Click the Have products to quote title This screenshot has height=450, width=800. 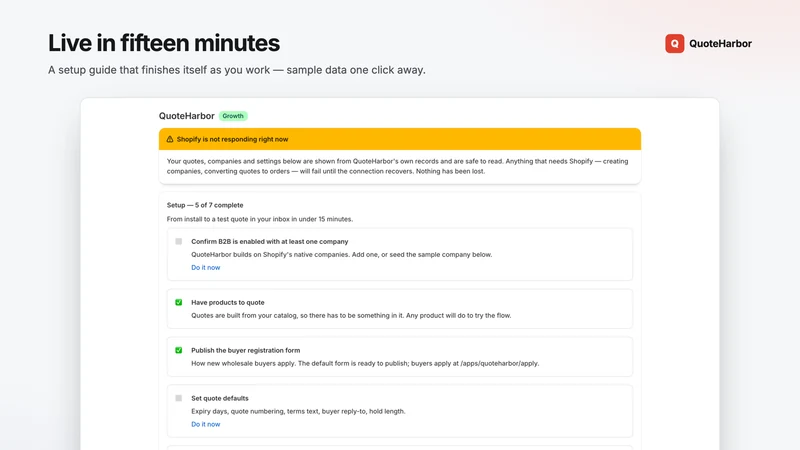pyautogui.click(x=228, y=302)
